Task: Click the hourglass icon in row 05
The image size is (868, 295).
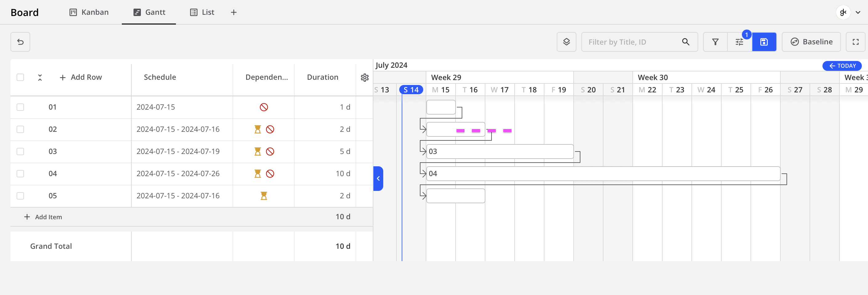Action: (264, 196)
